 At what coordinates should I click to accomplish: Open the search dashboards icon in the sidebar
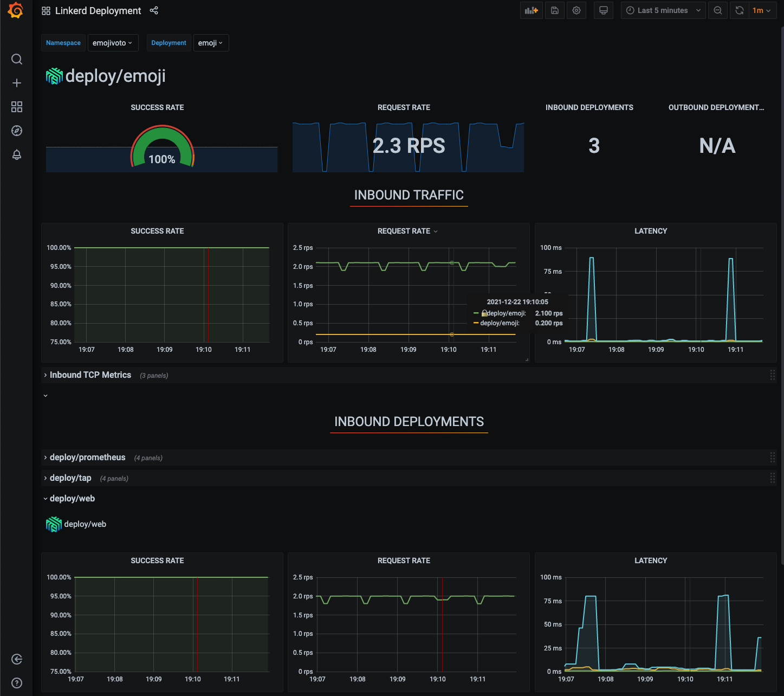(x=17, y=59)
